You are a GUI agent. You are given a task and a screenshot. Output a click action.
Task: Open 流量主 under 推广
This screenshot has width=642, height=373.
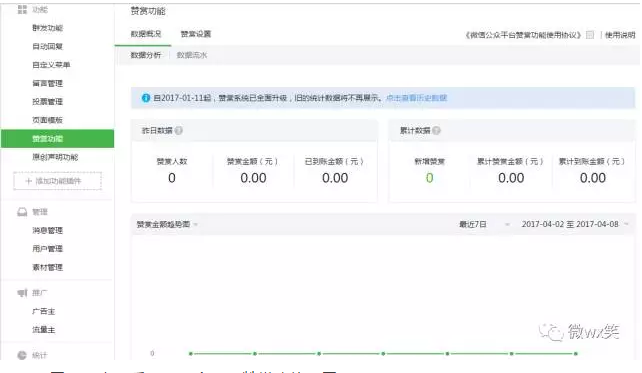pyautogui.click(x=43, y=330)
